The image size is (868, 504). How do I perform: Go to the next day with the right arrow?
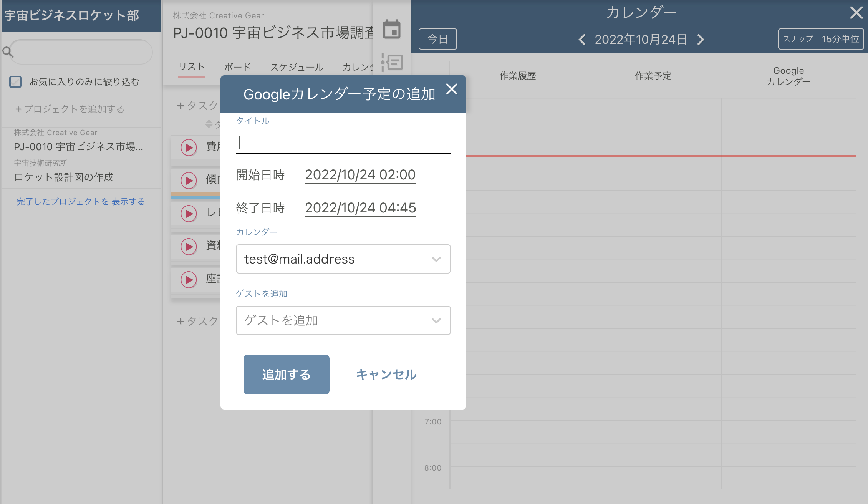click(x=701, y=40)
